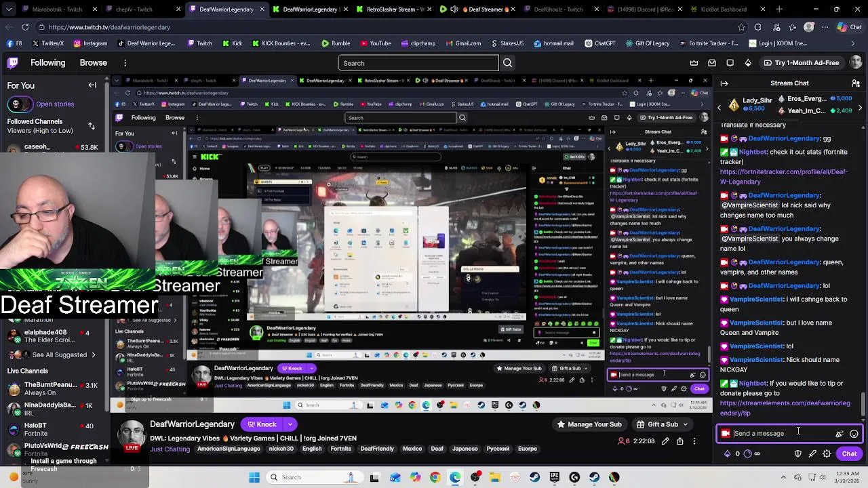The image size is (868, 488).
Task: Select the DeafFriendly tag
Action: coord(377,449)
